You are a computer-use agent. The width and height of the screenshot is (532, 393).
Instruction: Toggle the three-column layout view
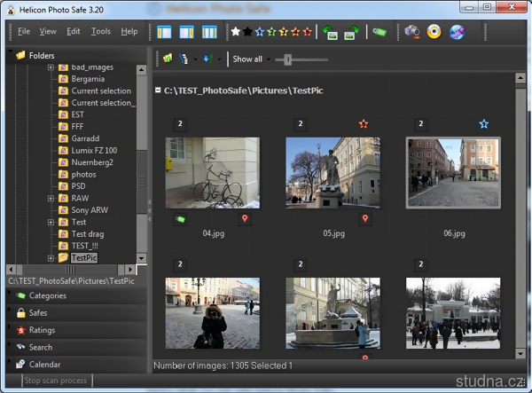[x=209, y=32]
